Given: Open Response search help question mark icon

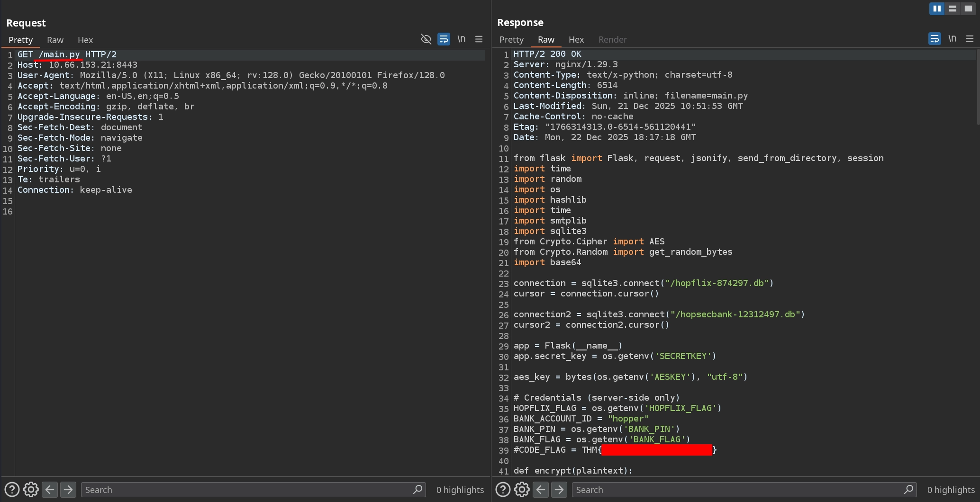Looking at the screenshot, I should click(503, 489).
